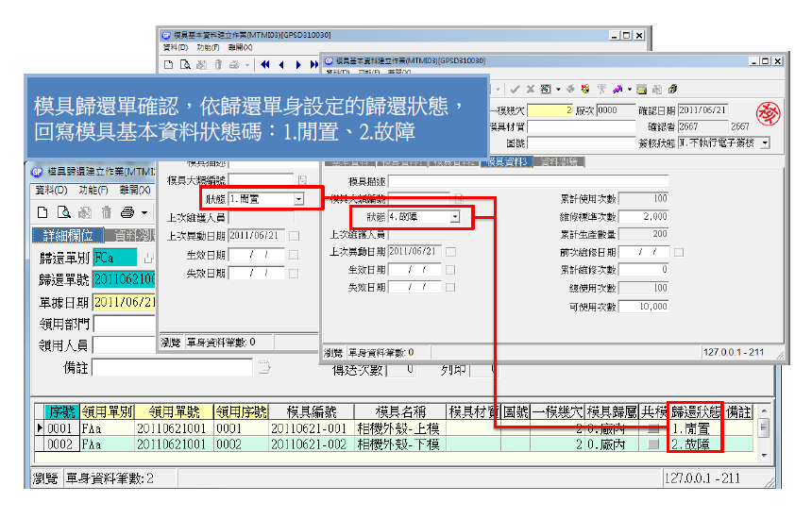Expand dropdown arrow right of front toolbar X icon
The height and width of the screenshot is (519, 812).
pos(558,89)
